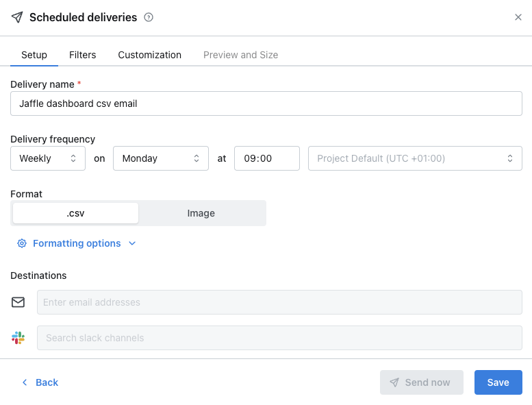
Task: Open the Customization tab
Action: [150, 55]
